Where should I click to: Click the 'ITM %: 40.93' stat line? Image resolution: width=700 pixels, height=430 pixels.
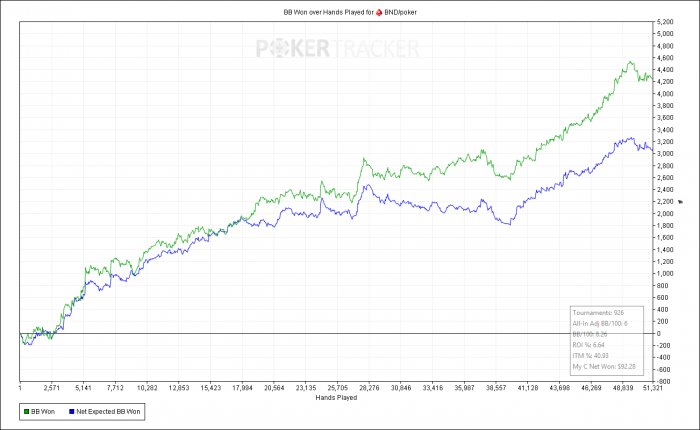click(590, 356)
